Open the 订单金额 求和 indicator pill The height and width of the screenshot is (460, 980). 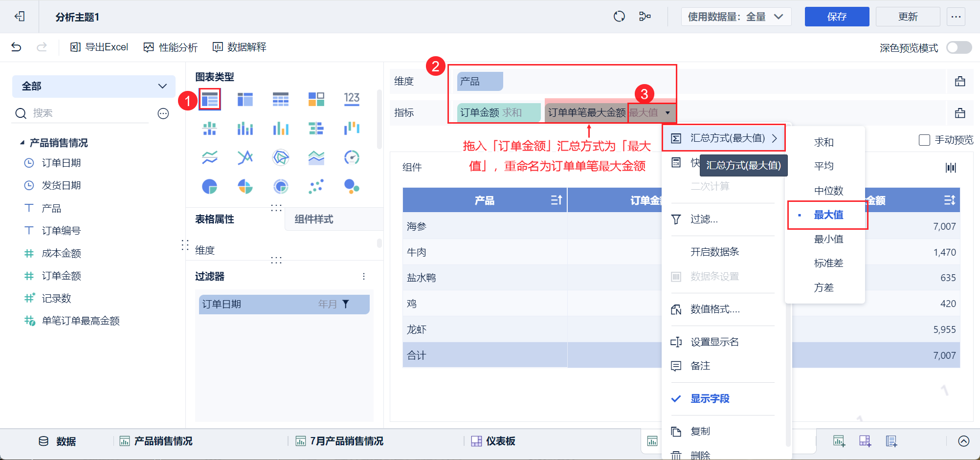pyautogui.click(x=499, y=113)
